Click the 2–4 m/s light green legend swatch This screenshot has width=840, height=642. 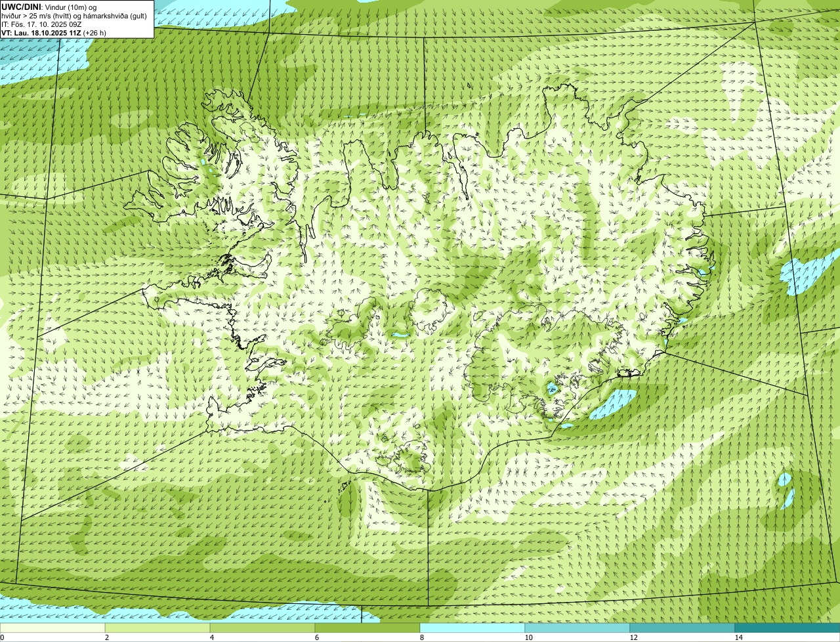pyautogui.click(x=157, y=628)
